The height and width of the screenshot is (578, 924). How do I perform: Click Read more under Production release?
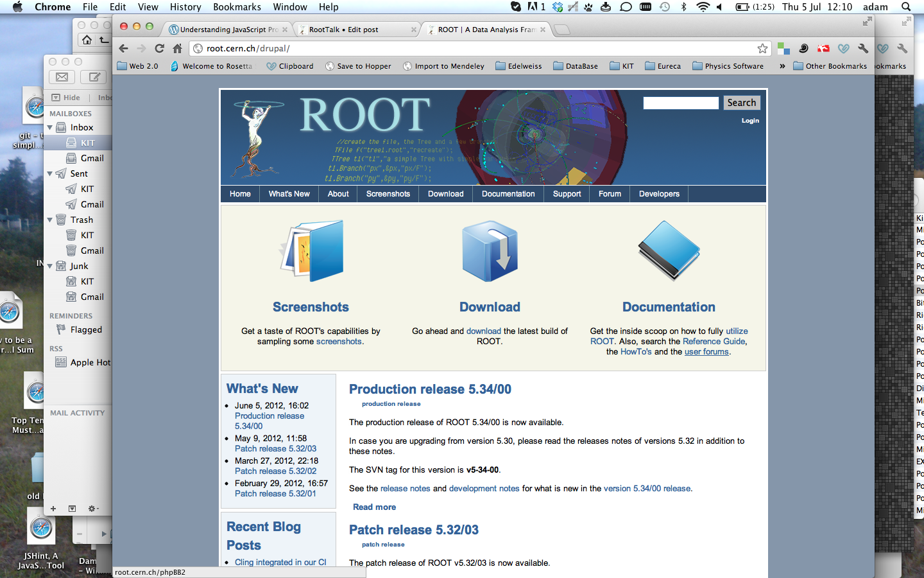[374, 507]
